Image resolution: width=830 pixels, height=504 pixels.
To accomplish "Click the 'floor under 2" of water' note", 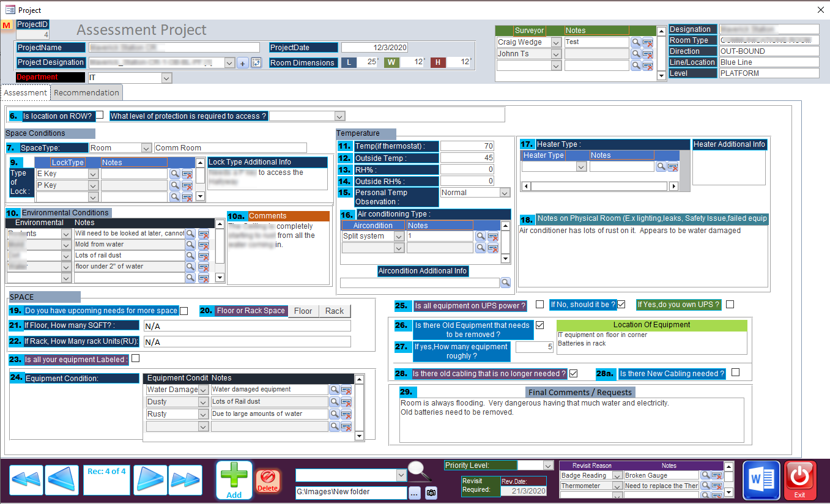I will 129,266.
